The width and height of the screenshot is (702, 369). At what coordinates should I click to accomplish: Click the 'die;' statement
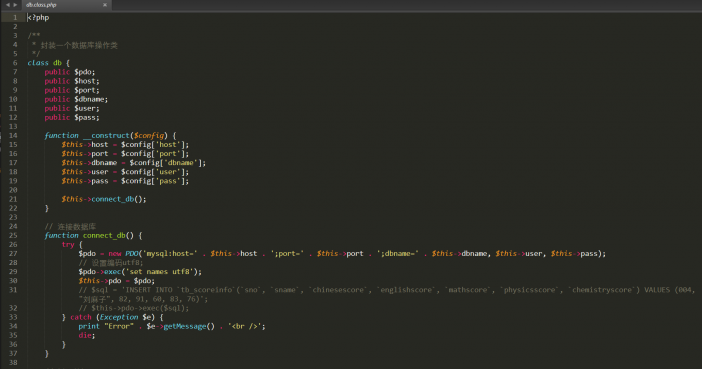[x=86, y=335]
